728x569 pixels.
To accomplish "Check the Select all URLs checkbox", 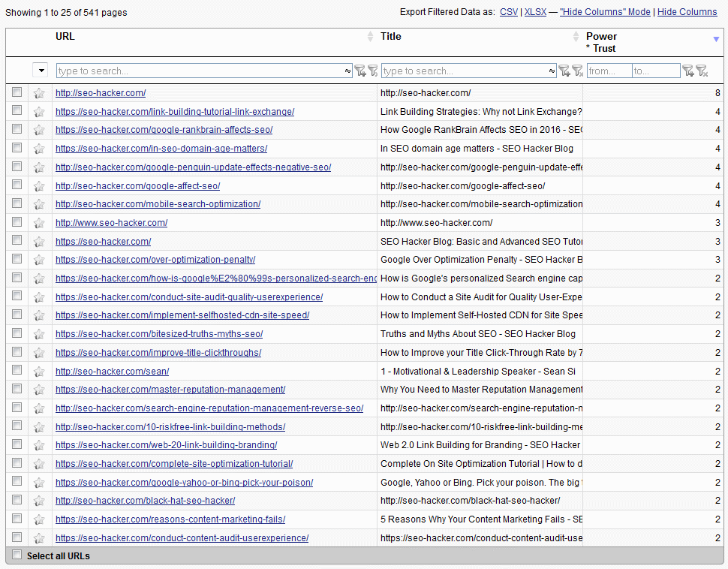I will [x=17, y=555].
